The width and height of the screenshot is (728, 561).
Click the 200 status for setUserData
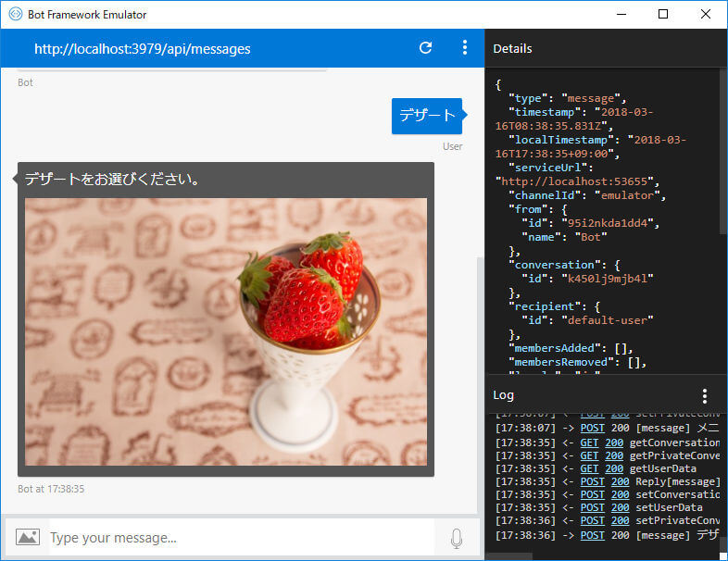[621, 507]
